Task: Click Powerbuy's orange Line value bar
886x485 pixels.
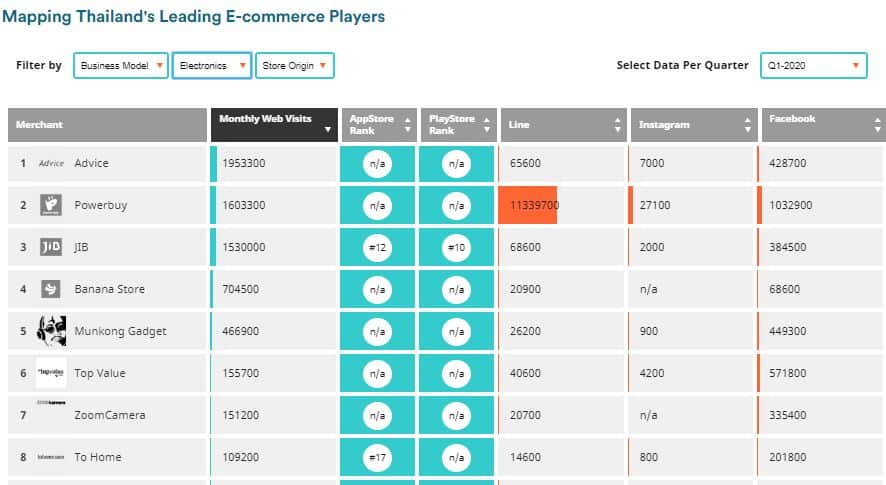Action: [528, 205]
